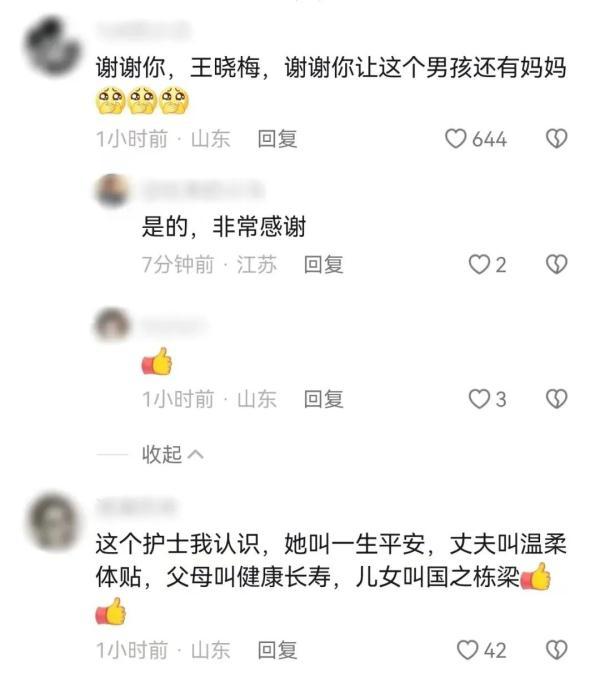The image size is (600, 673).
Task: Dislike the 王晓梅 thank-you comment
Action: pos(557,139)
